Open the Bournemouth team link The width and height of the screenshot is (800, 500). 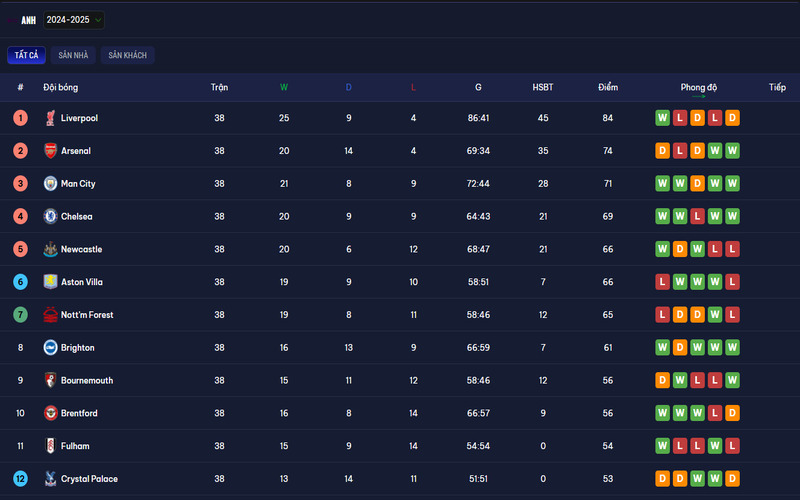pyautogui.click(x=87, y=380)
